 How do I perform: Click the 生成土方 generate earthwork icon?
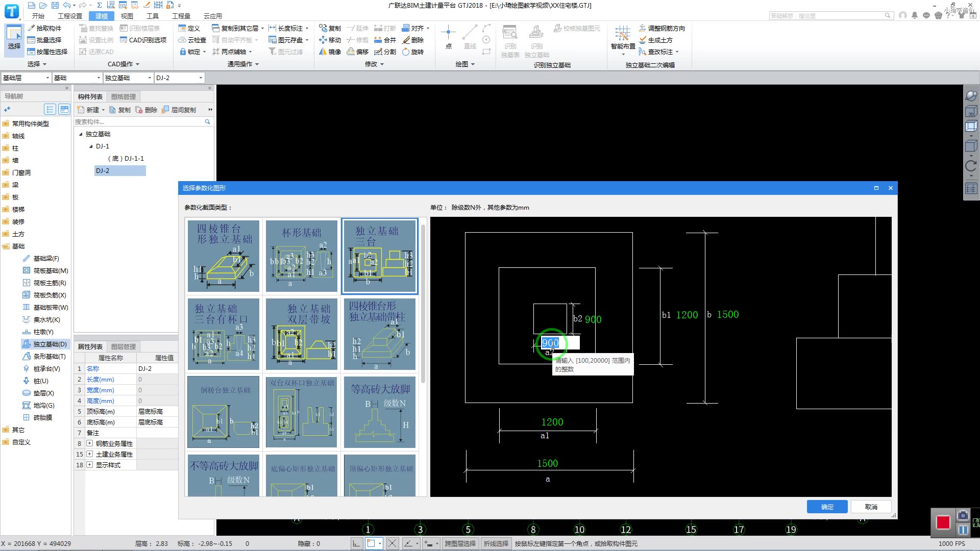643,40
